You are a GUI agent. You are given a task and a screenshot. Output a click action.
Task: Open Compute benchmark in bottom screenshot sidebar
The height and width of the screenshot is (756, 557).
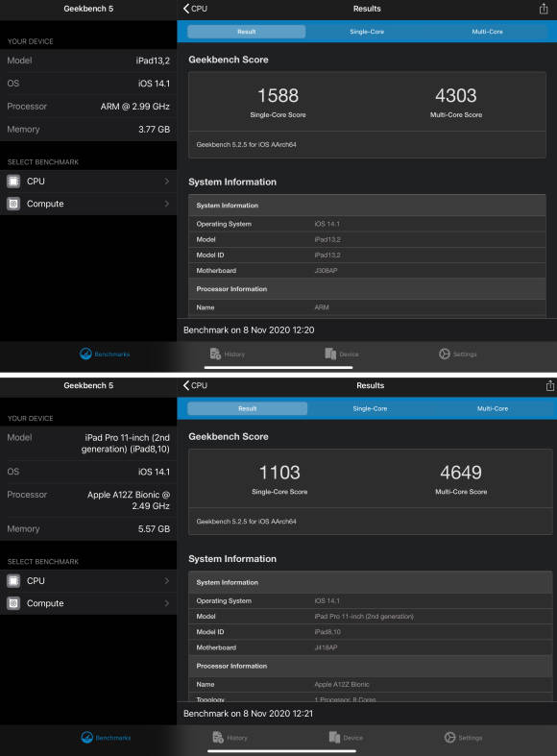[88, 603]
